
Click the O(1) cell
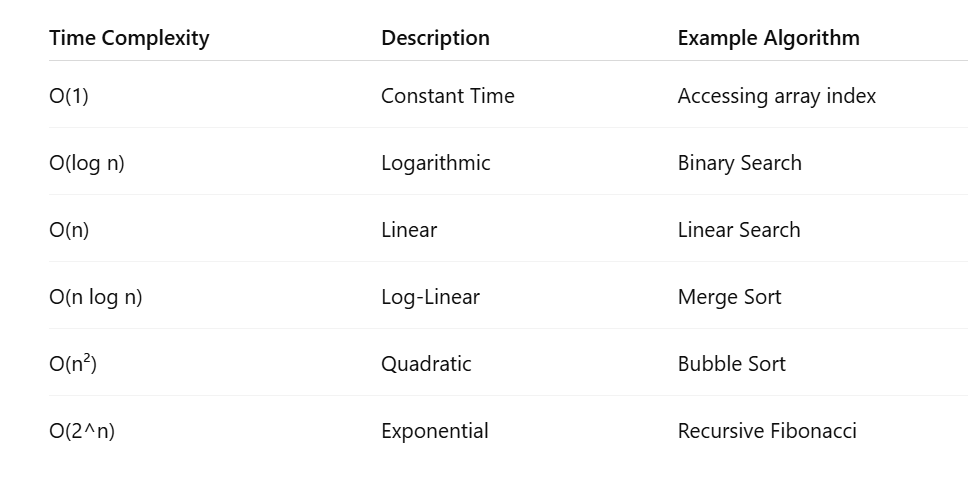[x=69, y=96]
